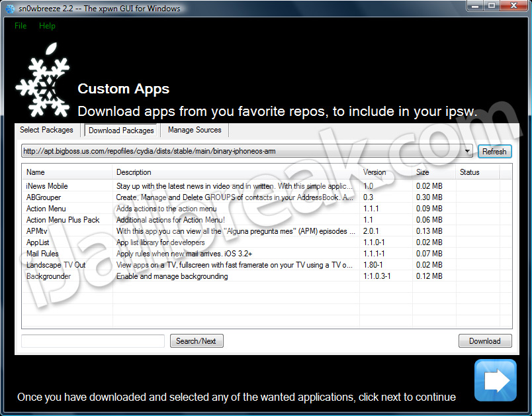Click version 2.0.1 cell
This screenshot has width=532, height=416.
click(371, 231)
